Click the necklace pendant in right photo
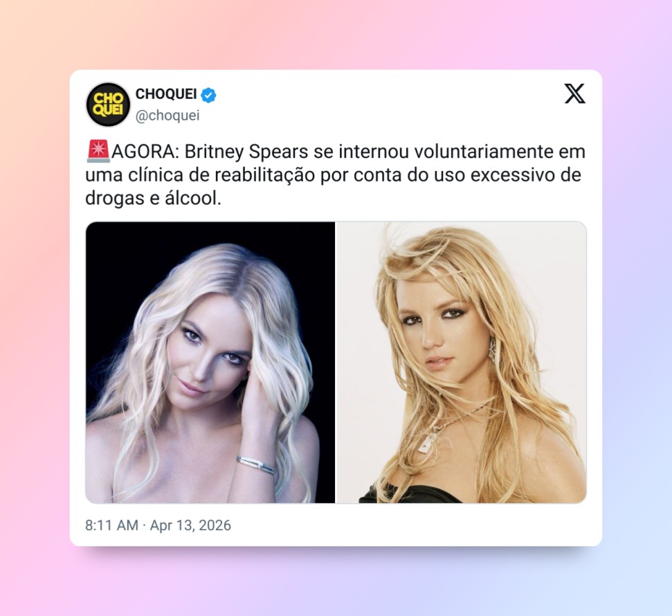 point(424,444)
